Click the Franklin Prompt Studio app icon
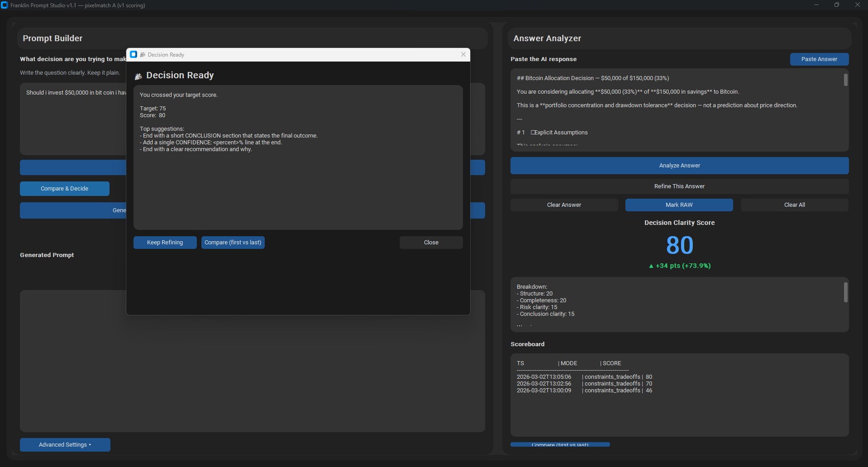 5,5
